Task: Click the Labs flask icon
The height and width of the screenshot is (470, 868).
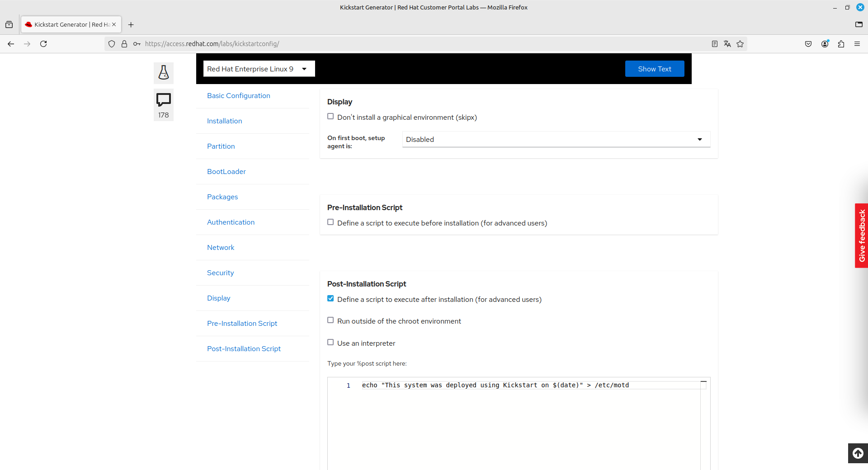Action: click(164, 73)
